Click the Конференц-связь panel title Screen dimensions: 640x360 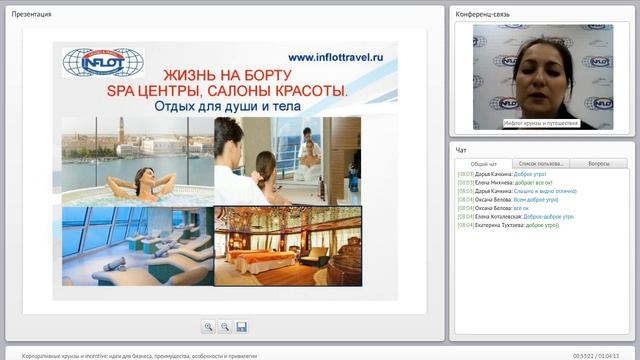coord(482,14)
